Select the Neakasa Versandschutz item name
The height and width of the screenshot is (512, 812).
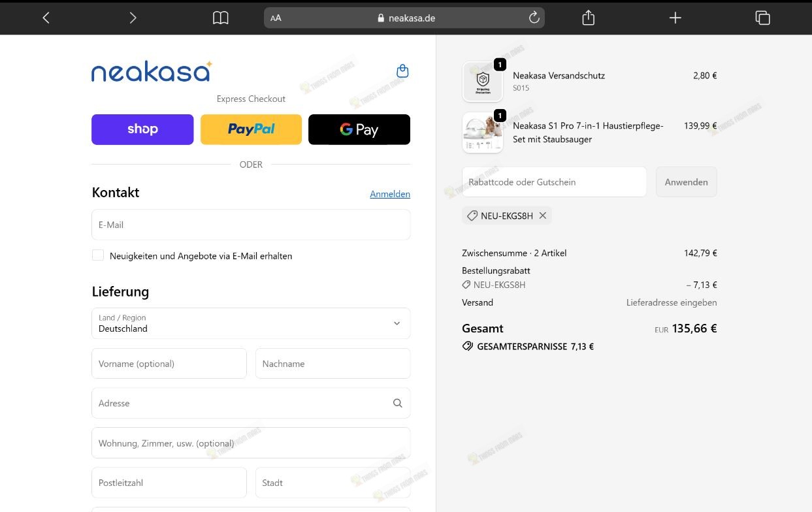559,75
